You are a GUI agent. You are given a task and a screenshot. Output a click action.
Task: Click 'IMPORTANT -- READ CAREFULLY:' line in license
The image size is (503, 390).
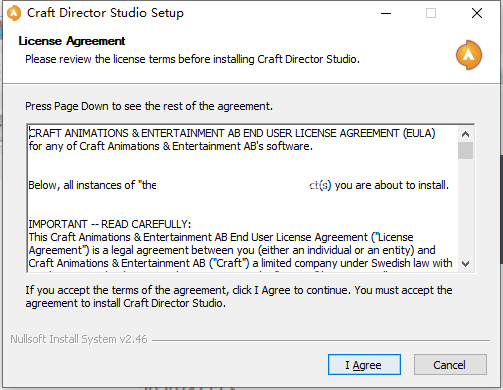tap(110, 224)
